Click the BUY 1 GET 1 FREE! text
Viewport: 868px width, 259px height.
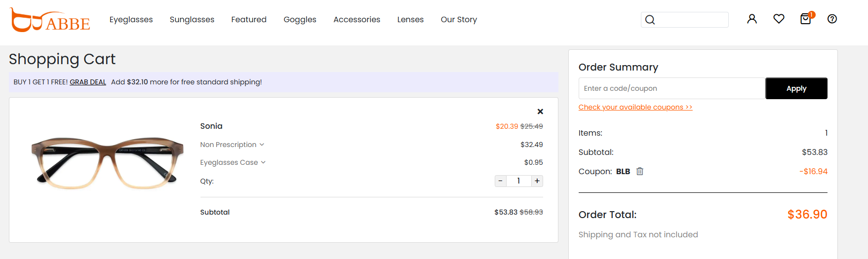pos(40,82)
